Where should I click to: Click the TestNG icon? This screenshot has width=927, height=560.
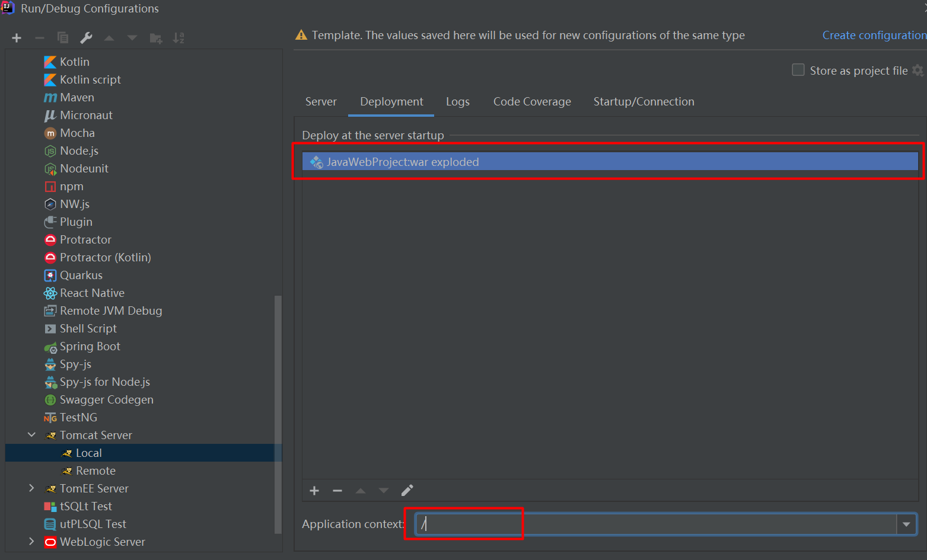point(50,418)
